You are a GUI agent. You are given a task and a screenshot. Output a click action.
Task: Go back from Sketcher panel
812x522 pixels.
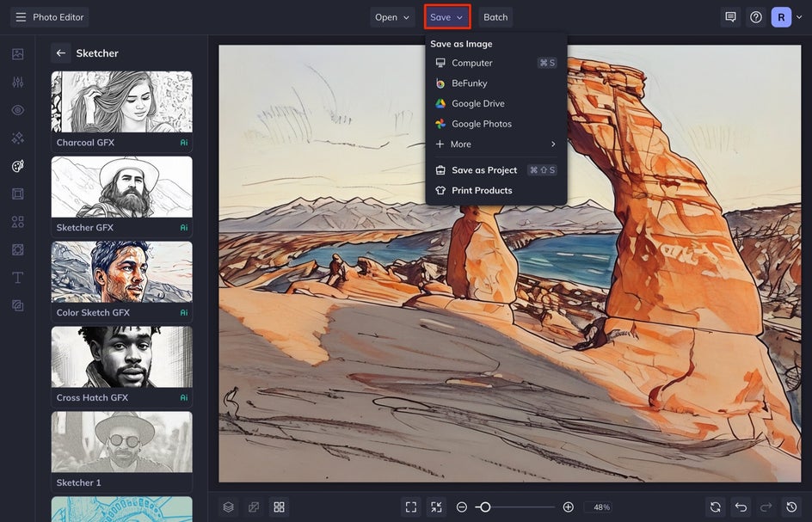[61, 52]
